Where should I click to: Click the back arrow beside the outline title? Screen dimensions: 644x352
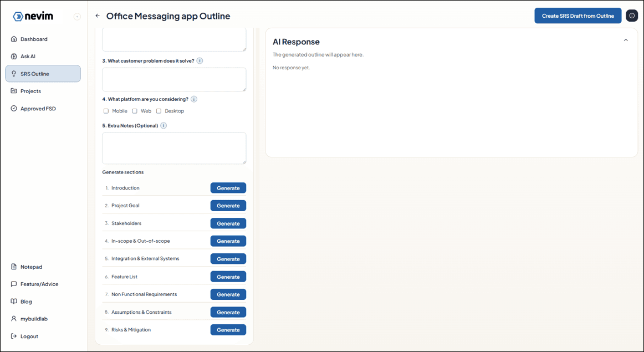[x=98, y=16]
